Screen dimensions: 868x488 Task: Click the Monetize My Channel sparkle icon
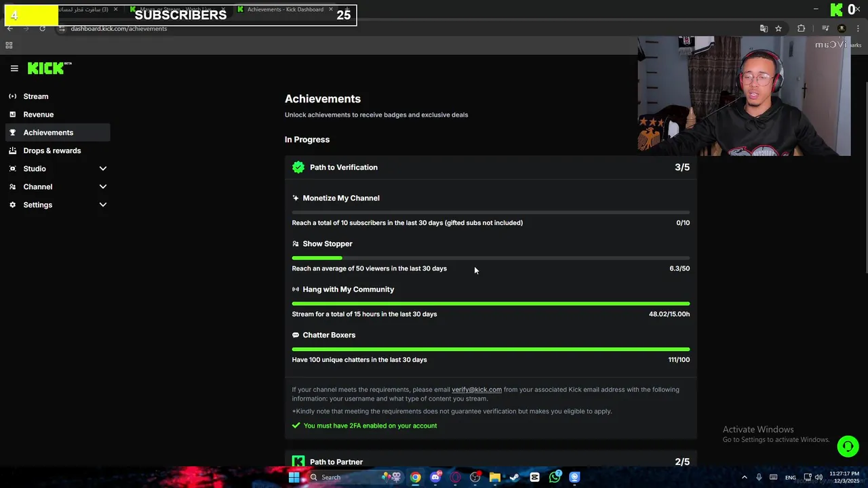click(296, 198)
